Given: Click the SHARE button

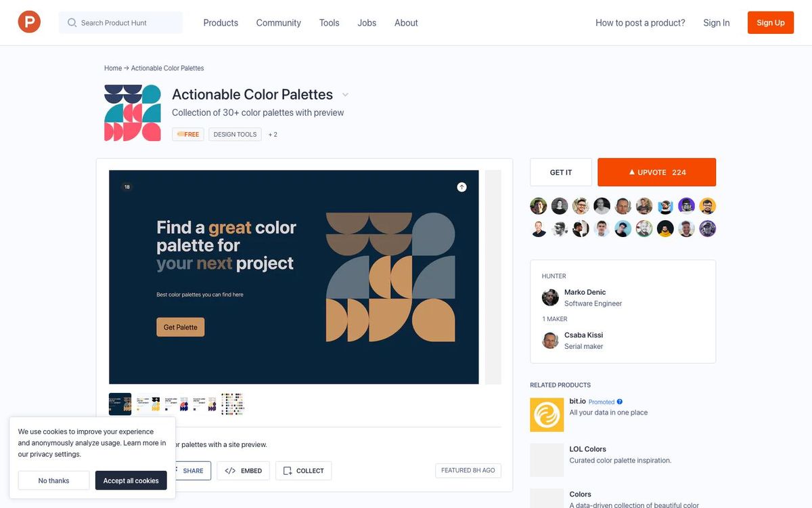Looking at the screenshot, I should [193, 471].
